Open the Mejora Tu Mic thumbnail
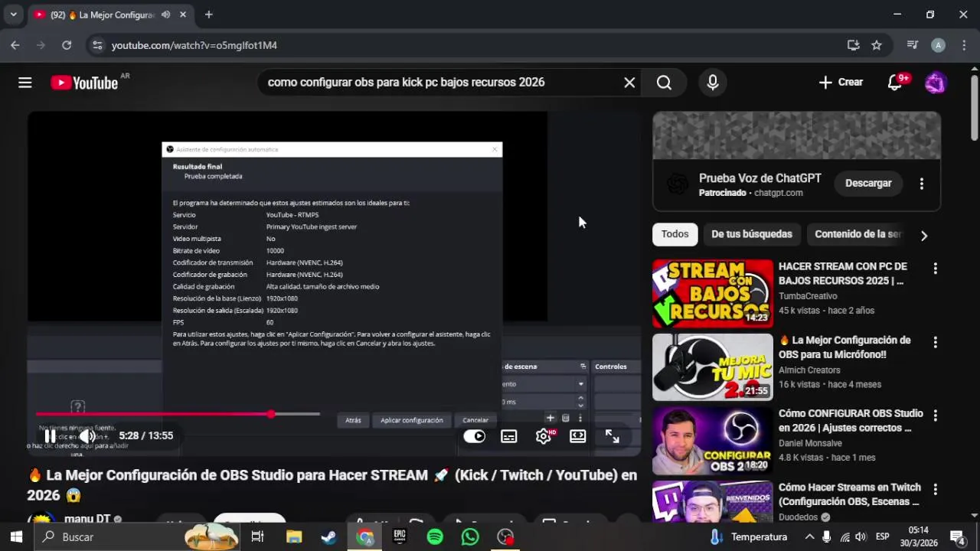 click(x=713, y=367)
